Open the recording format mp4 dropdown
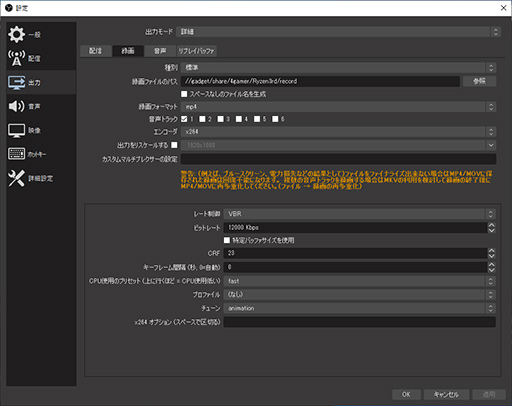 click(x=338, y=107)
